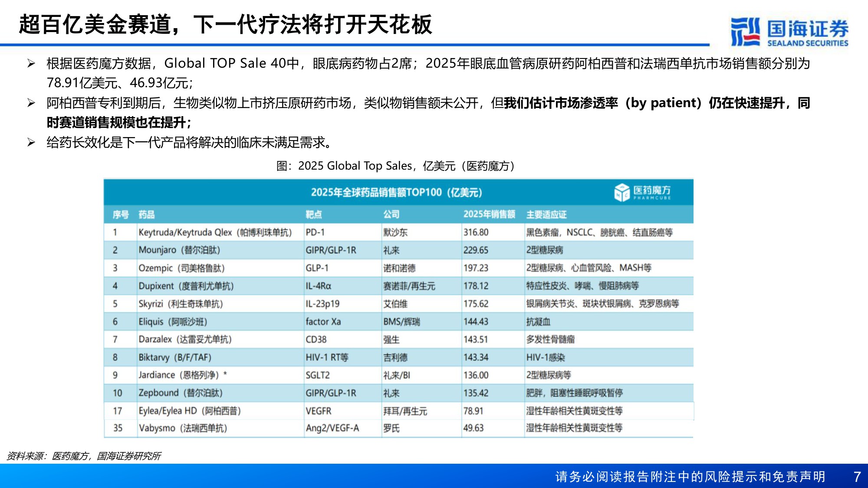Click the 靶点 column header
The height and width of the screenshot is (488, 868).
tap(313, 214)
